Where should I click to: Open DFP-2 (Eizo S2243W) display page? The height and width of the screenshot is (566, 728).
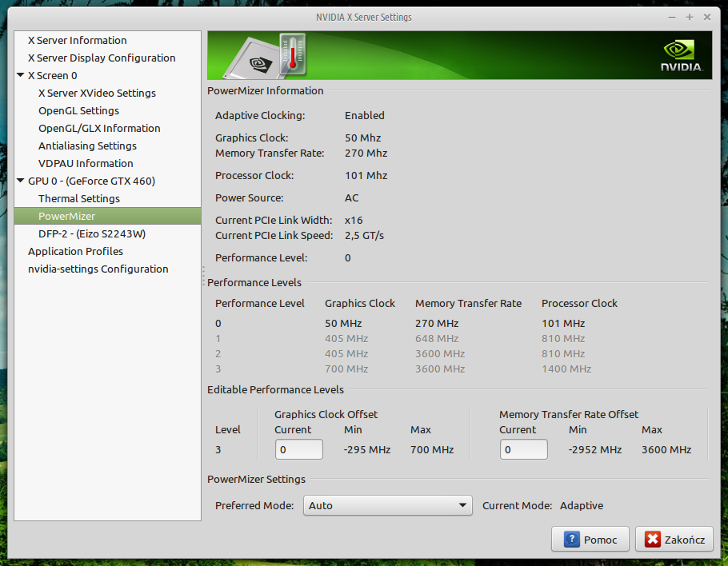pyautogui.click(x=92, y=233)
